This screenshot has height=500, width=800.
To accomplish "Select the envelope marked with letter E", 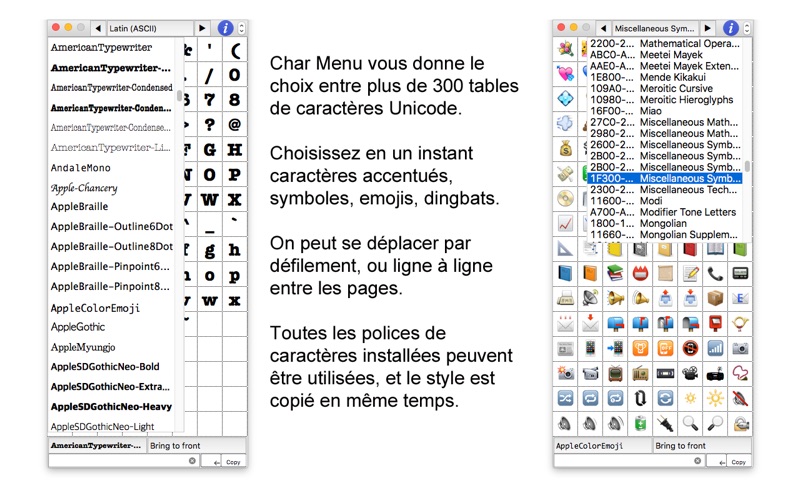I will [740, 298].
